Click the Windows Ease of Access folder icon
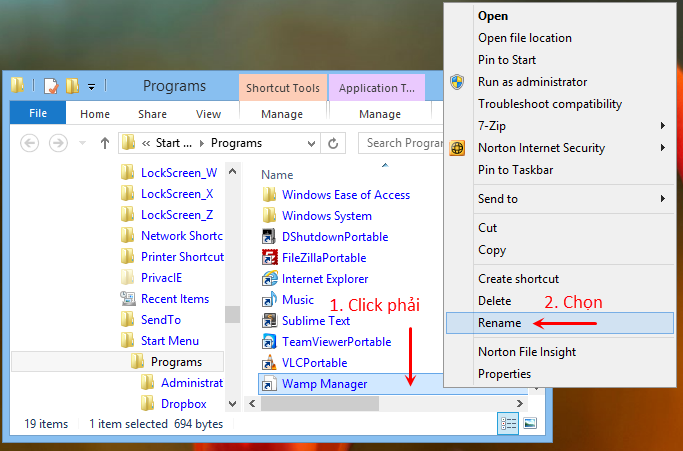 (x=269, y=195)
